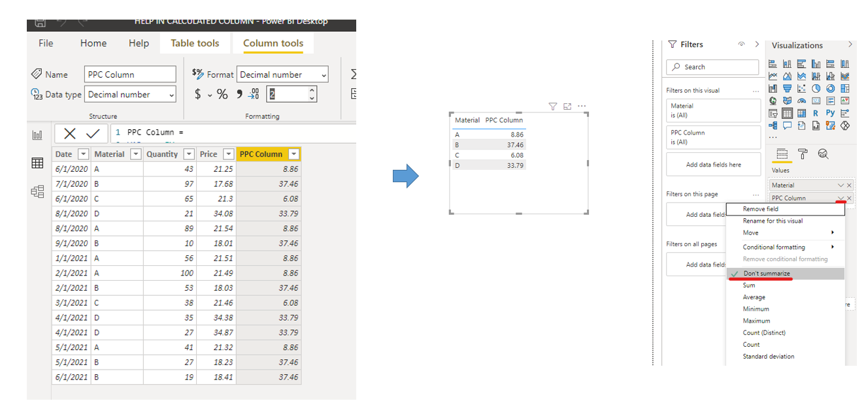Select the funnel chart visualization
Screen dimensions: 868x418
pyautogui.click(x=787, y=88)
